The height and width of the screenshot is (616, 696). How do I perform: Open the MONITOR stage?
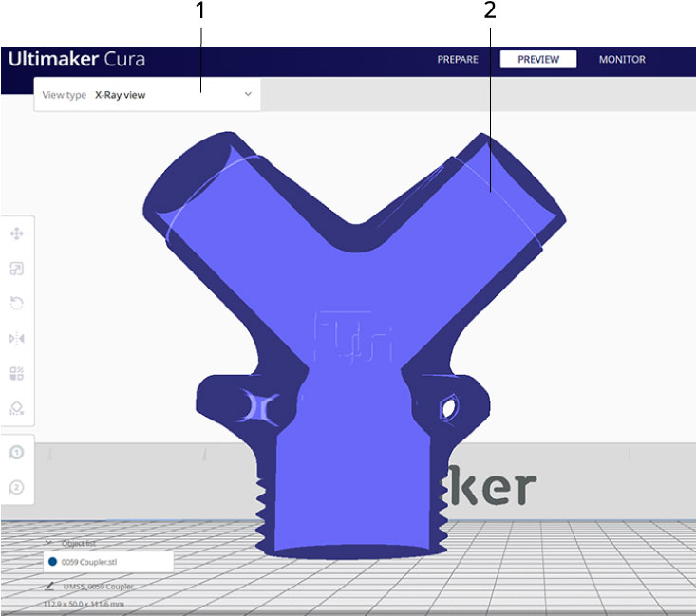pyautogui.click(x=621, y=60)
